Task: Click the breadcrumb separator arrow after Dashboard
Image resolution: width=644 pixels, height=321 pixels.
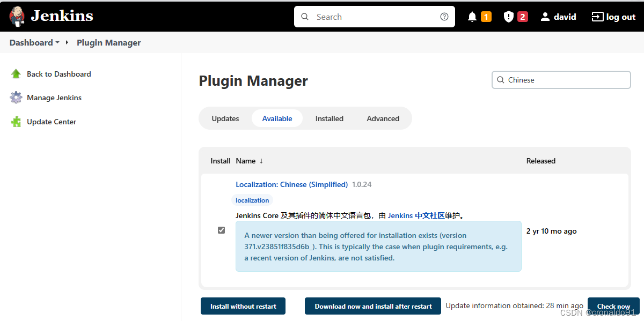Action: pos(67,42)
